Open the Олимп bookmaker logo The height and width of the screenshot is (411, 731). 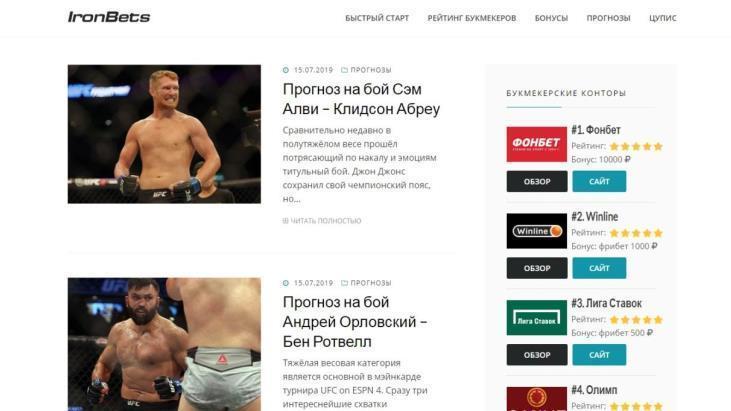click(537, 399)
